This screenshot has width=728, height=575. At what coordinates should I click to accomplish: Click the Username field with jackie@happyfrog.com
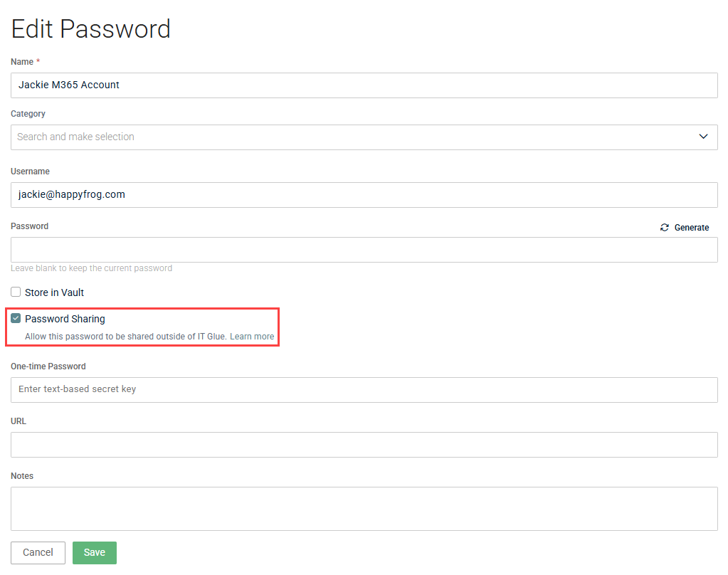coord(364,194)
